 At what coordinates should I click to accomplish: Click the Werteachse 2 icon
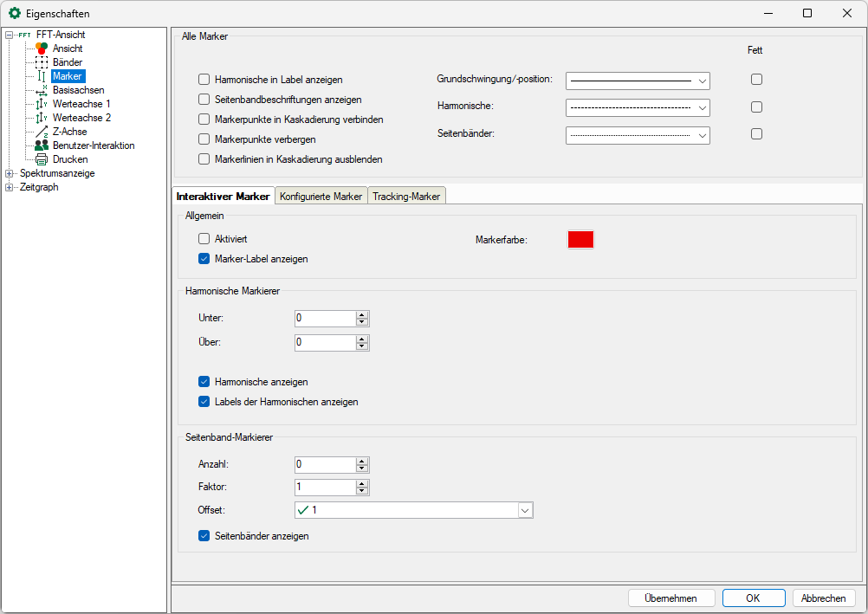[x=42, y=118]
